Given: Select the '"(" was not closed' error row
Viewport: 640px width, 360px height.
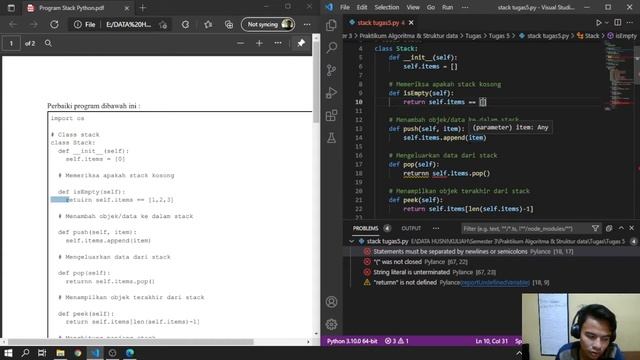Looking at the screenshot, I should (x=491, y=262).
